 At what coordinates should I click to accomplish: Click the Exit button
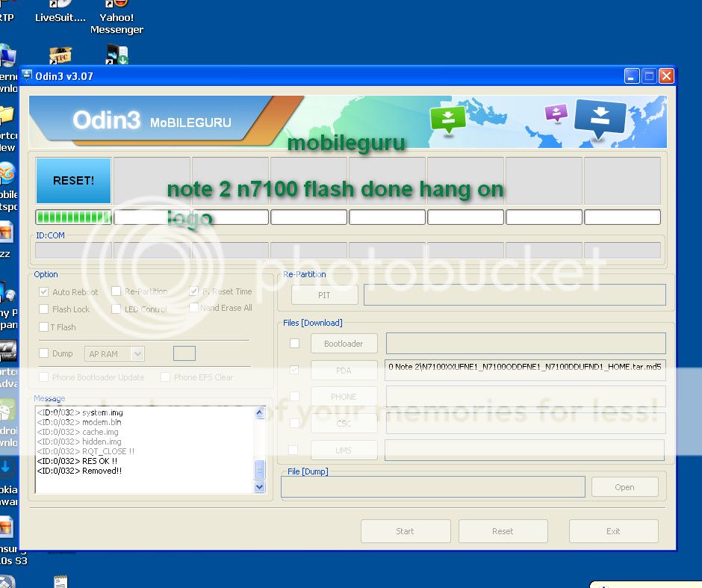pos(613,531)
